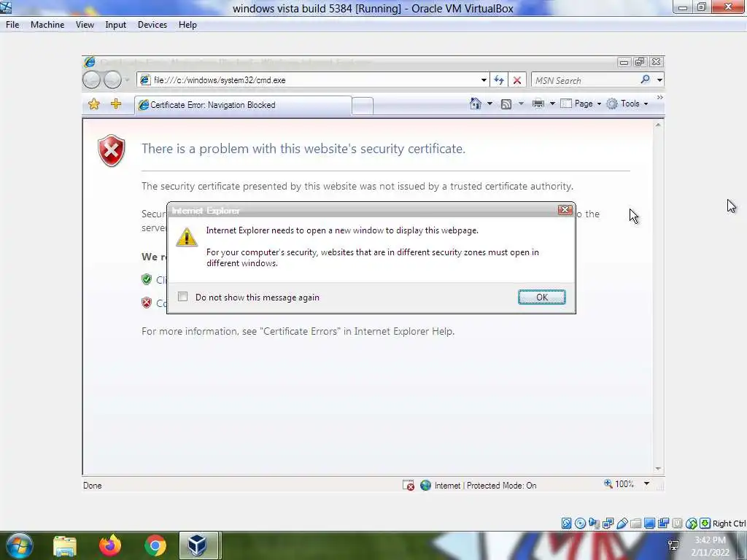
Task: Click the taskbar clock showing 3:42 PM
Action: coord(710,546)
